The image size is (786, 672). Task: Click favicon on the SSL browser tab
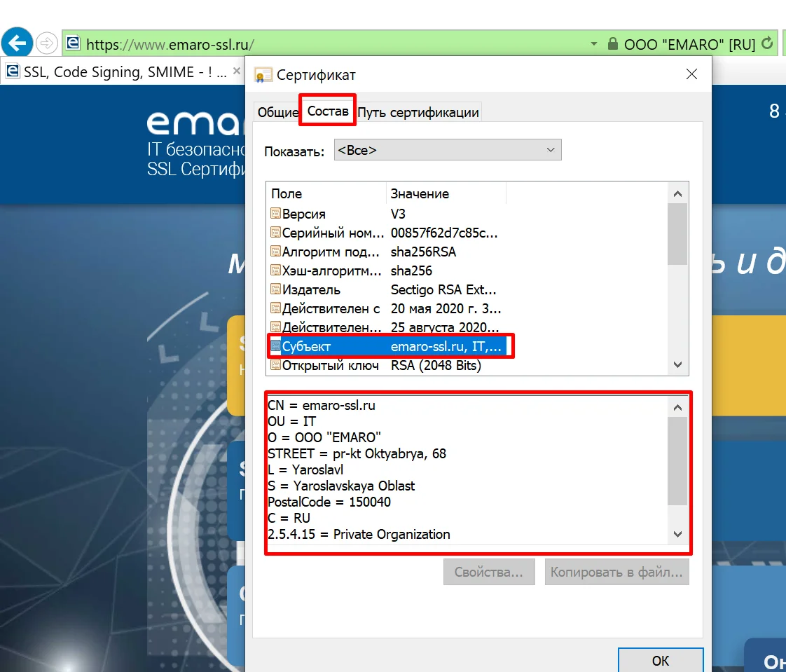[x=13, y=71]
